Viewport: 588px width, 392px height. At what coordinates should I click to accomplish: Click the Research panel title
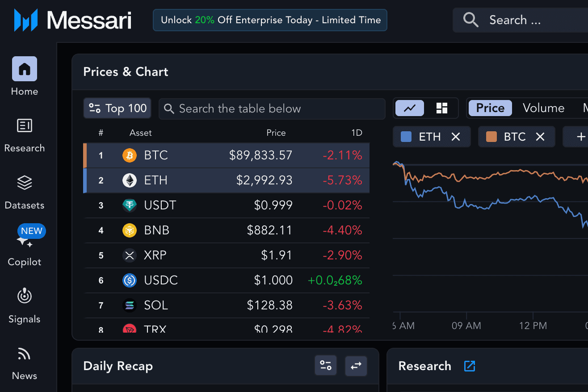click(424, 366)
